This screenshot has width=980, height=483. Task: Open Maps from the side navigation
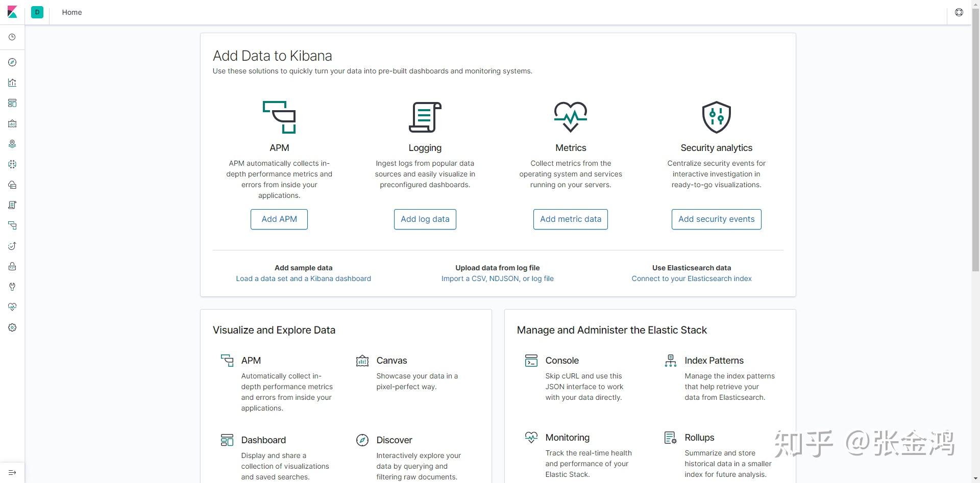tap(12, 144)
